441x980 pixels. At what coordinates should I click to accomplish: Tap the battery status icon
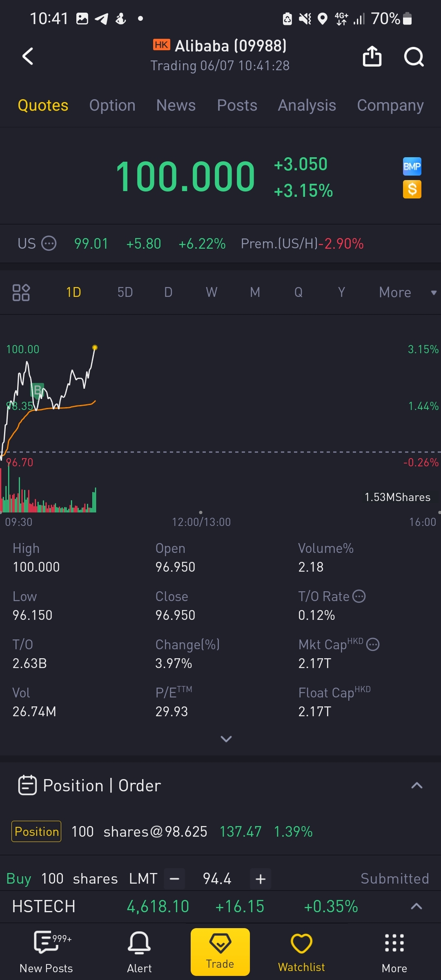point(407,18)
